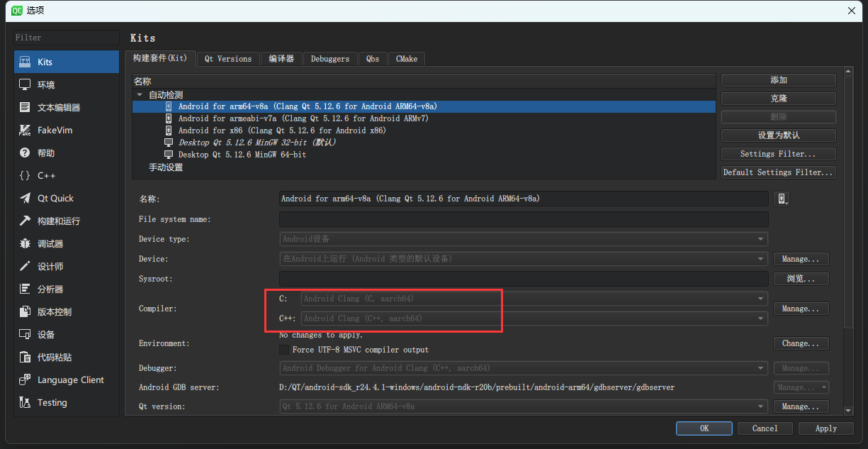Enable Force UTF-8 MSVC compiler output
The image size is (868, 449).
pos(284,349)
